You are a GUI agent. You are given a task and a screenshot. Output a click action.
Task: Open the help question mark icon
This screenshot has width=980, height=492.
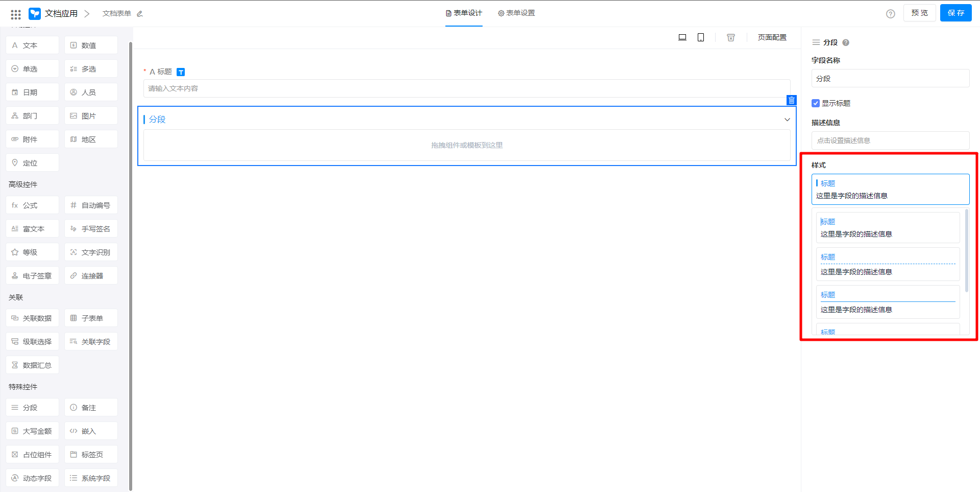[x=891, y=14]
